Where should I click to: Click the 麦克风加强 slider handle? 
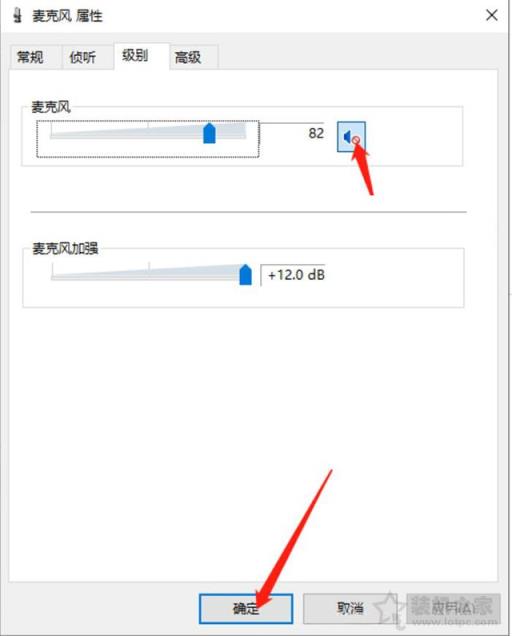coord(245,275)
